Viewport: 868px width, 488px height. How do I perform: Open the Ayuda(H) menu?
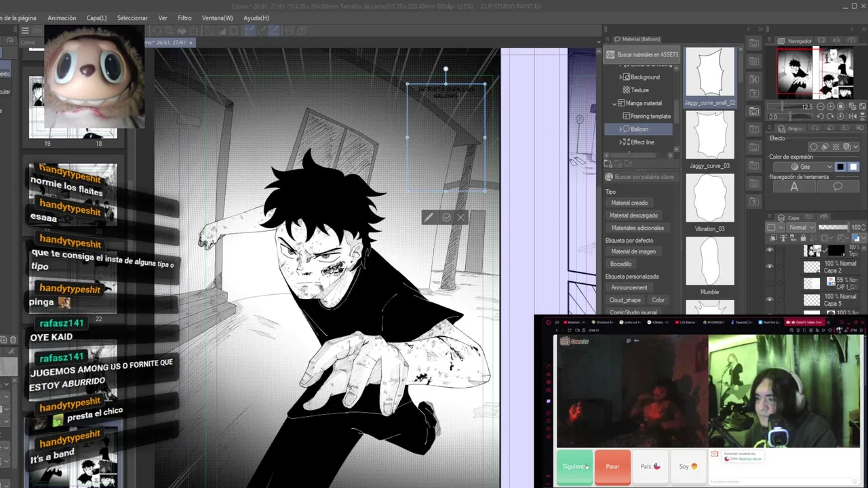point(256,18)
